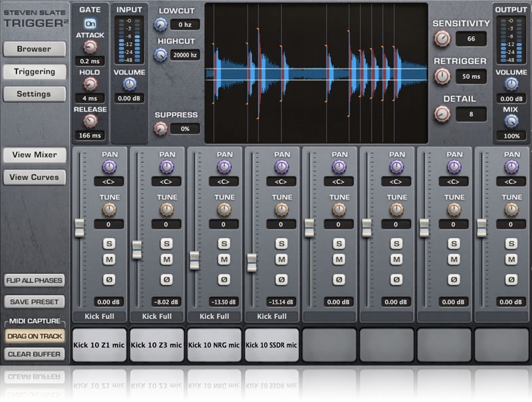Click the Detail knob
Screen dimensions: 532x402
coord(442,114)
